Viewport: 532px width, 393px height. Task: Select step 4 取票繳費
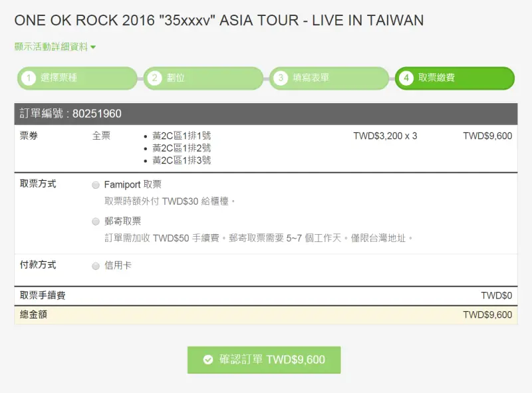(455, 78)
